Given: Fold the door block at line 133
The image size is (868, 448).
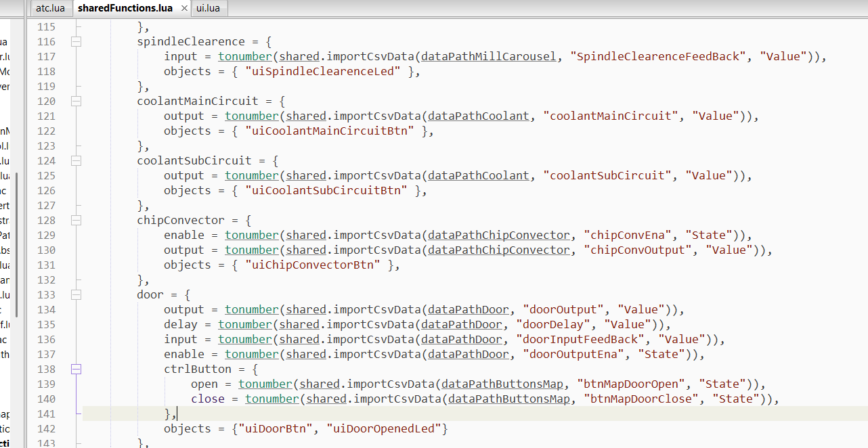Looking at the screenshot, I should [x=76, y=295].
